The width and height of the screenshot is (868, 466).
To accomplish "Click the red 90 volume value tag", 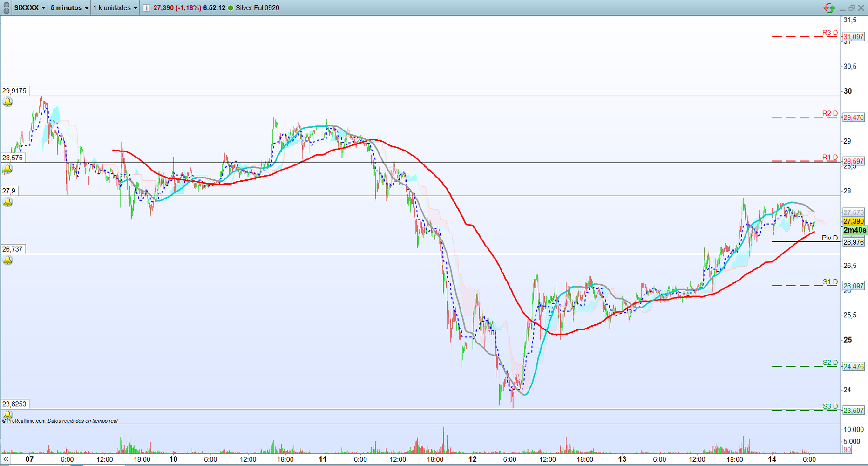I will (x=847, y=450).
